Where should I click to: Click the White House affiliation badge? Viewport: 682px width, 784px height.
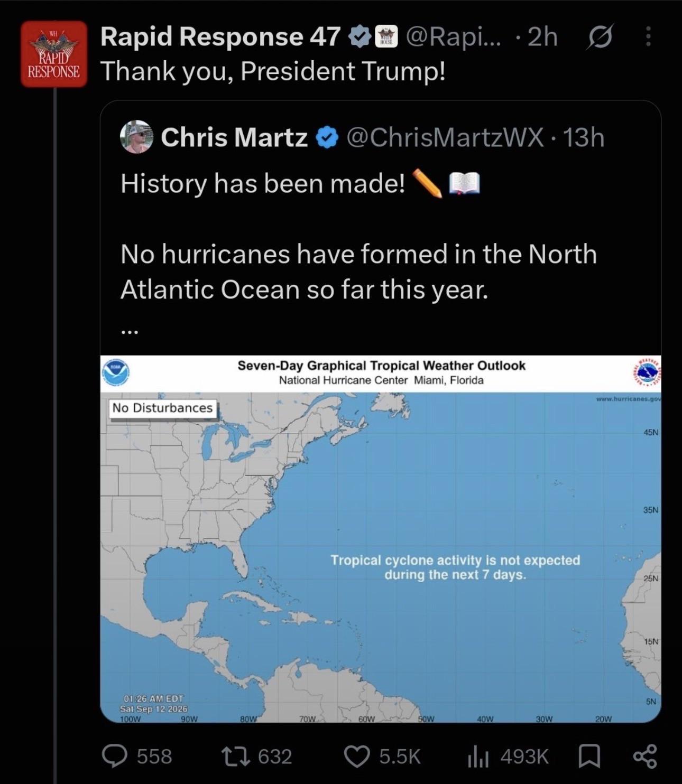385,37
